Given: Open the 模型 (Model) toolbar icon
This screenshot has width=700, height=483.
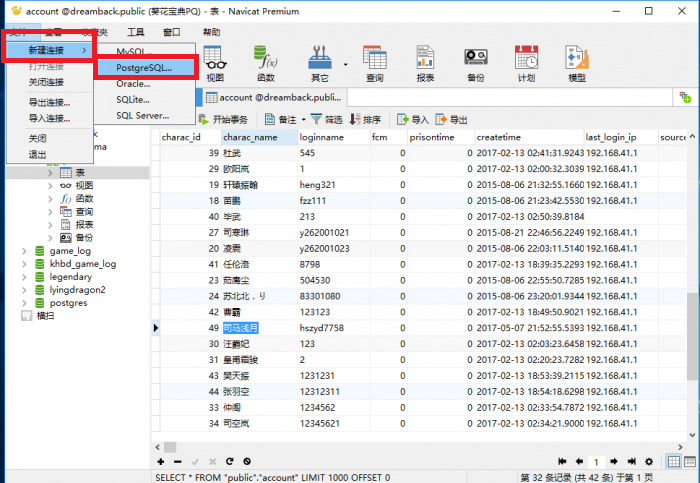Looking at the screenshot, I should click(x=576, y=62).
